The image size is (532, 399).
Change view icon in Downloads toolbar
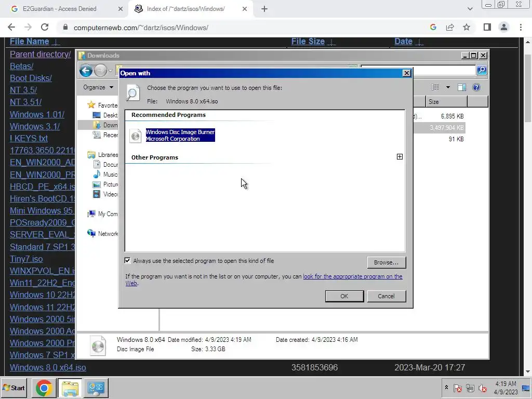pyautogui.click(x=435, y=87)
